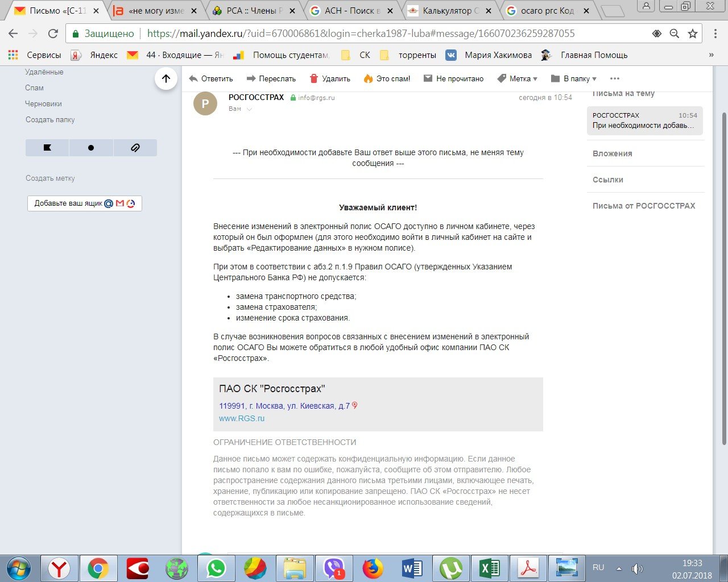728x582 pixels.
Task: Click the sender avatar with letter Р
Action: pos(205,103)
